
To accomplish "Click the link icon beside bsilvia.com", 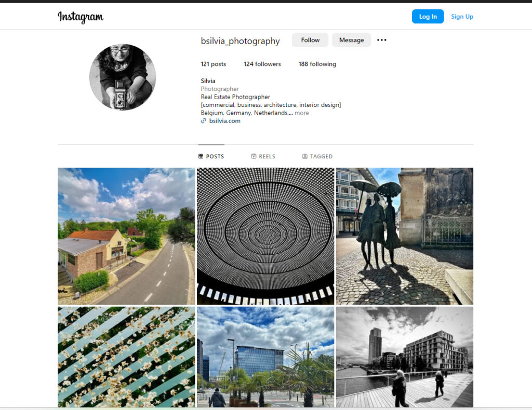I will (x=204, y=121).
